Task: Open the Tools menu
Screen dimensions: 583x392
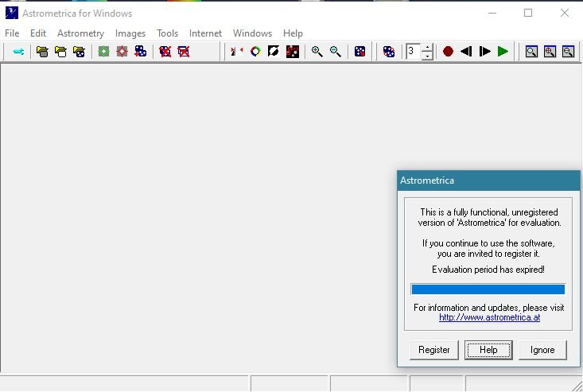Action: click(x=167, y=33)
